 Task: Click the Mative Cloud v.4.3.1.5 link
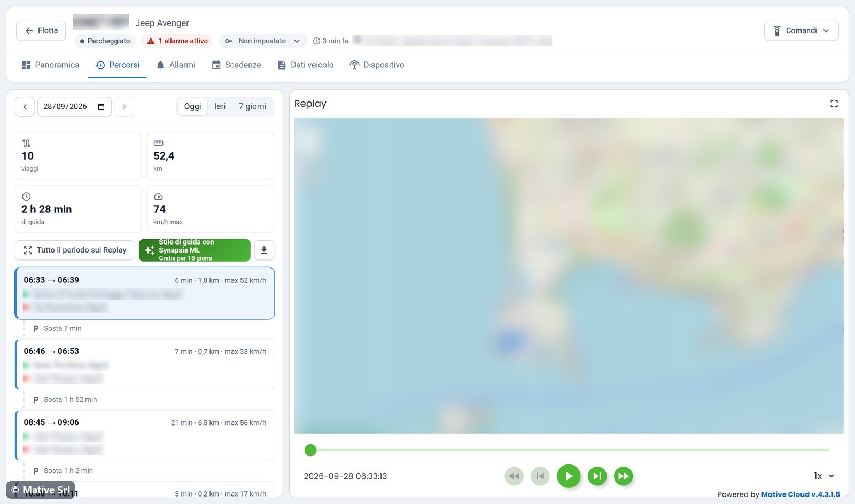tap(800, 494)
